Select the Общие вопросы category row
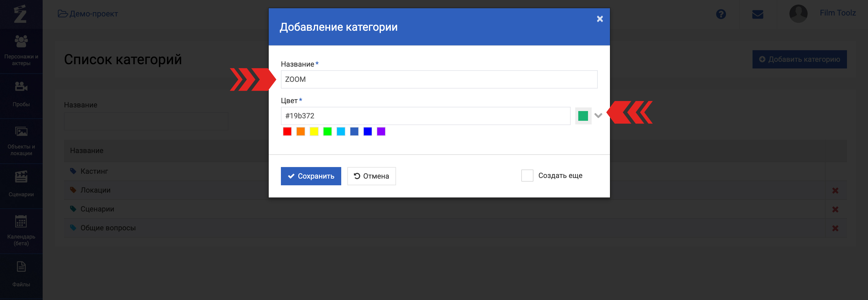 [455, 228]
